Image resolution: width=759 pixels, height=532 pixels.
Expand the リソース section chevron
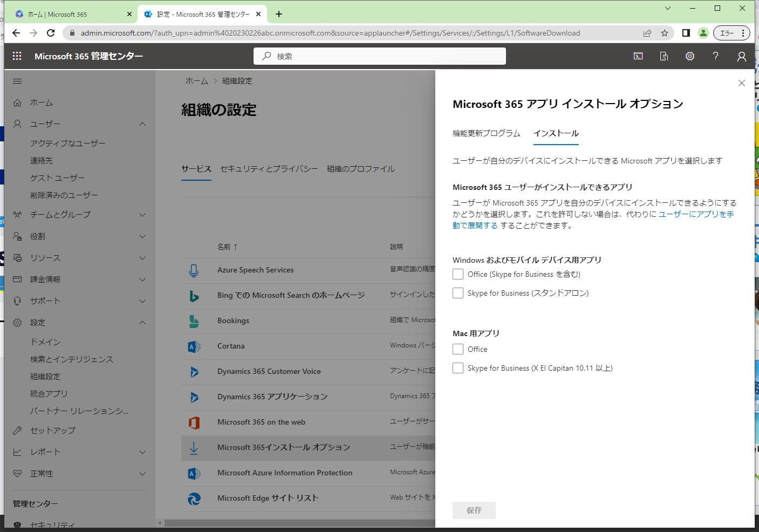pyautogui.click(x=142, y=258)
